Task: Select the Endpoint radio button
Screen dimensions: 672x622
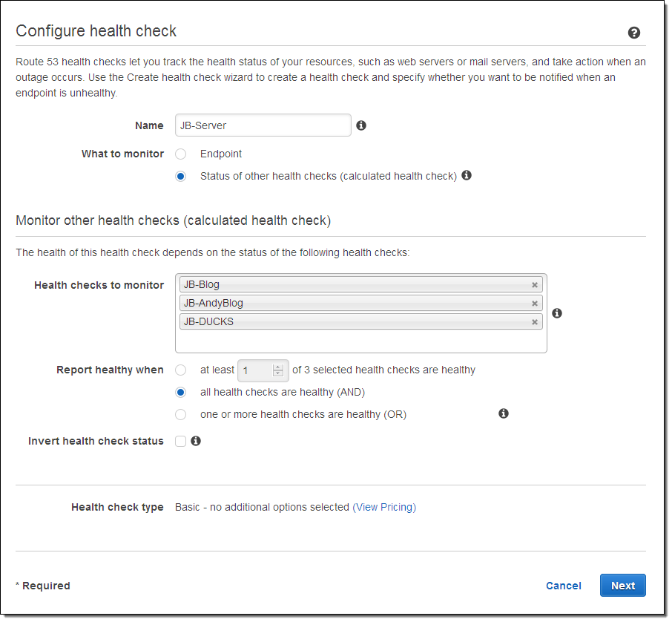Action: (x=180, y=154)
